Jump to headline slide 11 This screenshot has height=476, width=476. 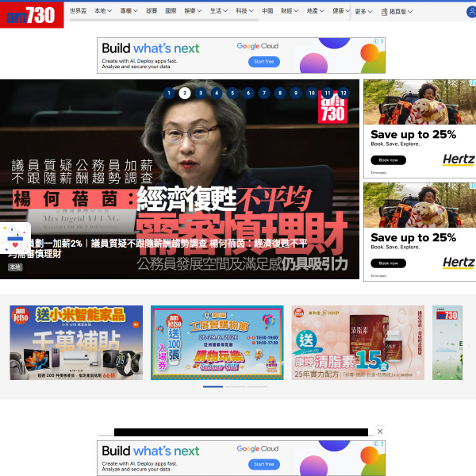point(328,93)
